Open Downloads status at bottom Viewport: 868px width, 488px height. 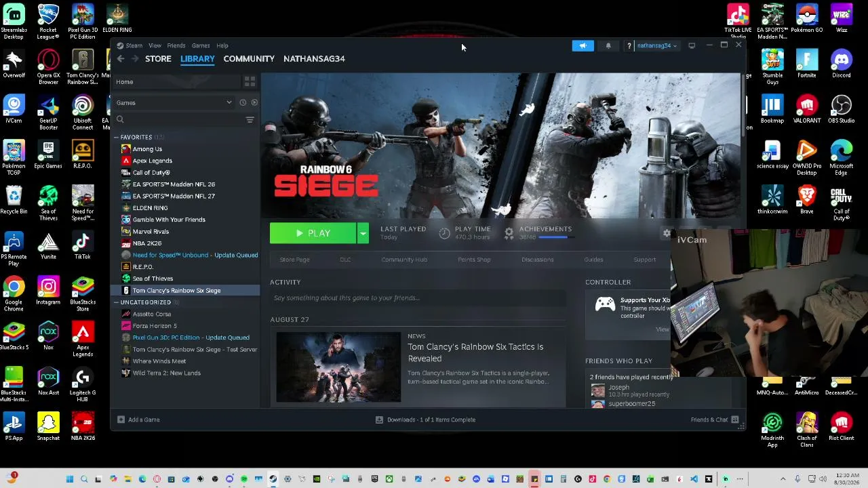426,420
